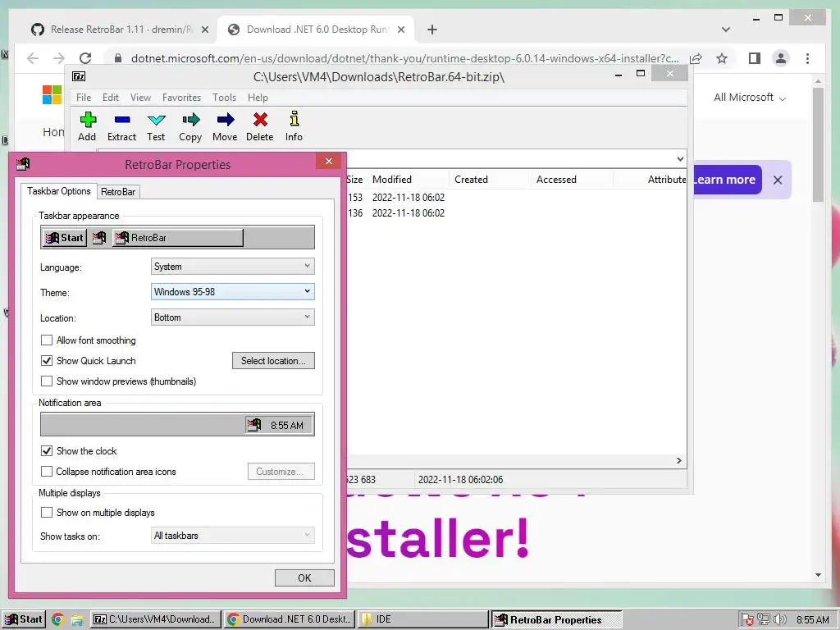840x630 pixels.
Task: Click the red flag notification tray icon
Action: pos(746,620)
